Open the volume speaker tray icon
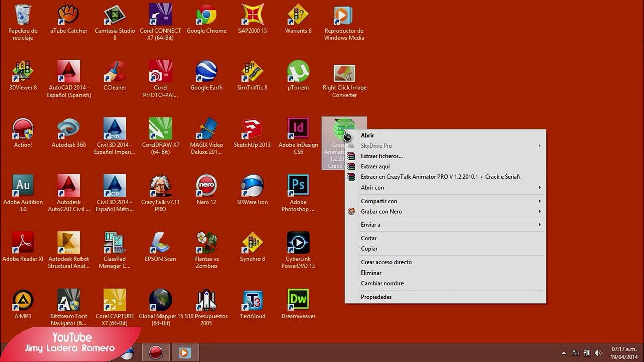The height and width of the screenshot is (362, 644). tap(598, 353)
